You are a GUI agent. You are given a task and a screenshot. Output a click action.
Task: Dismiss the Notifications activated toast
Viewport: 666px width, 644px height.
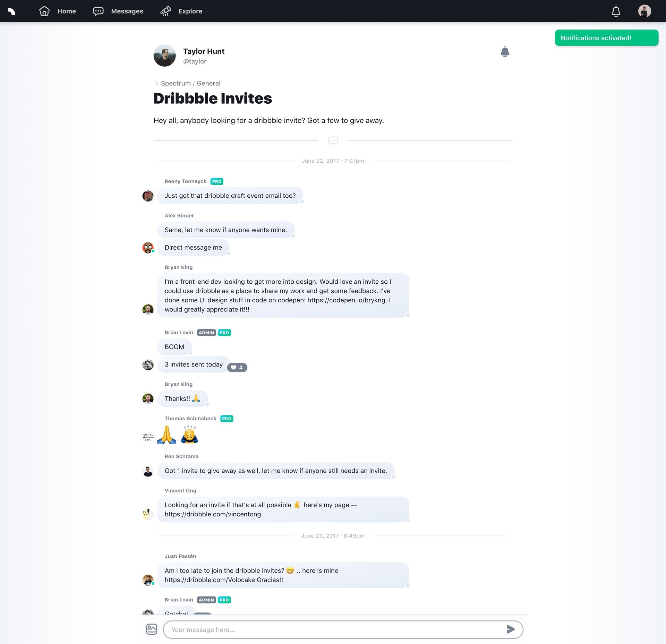606,38
